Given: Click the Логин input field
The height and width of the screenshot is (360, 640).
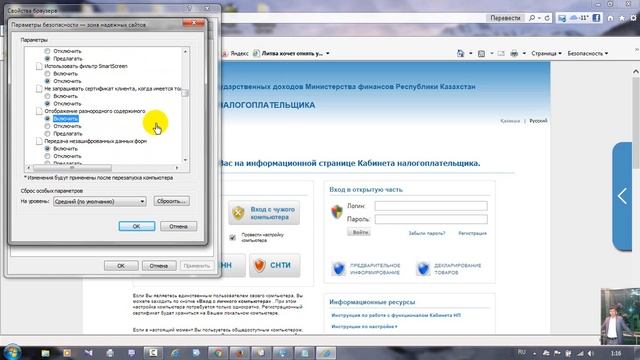Looking at the screenshot, I should [x=431, y=206].
